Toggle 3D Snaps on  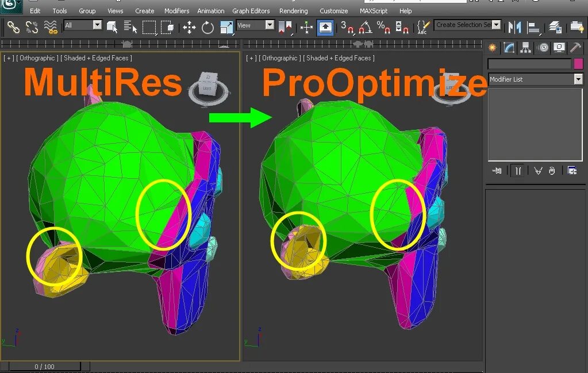pos(347,27)
